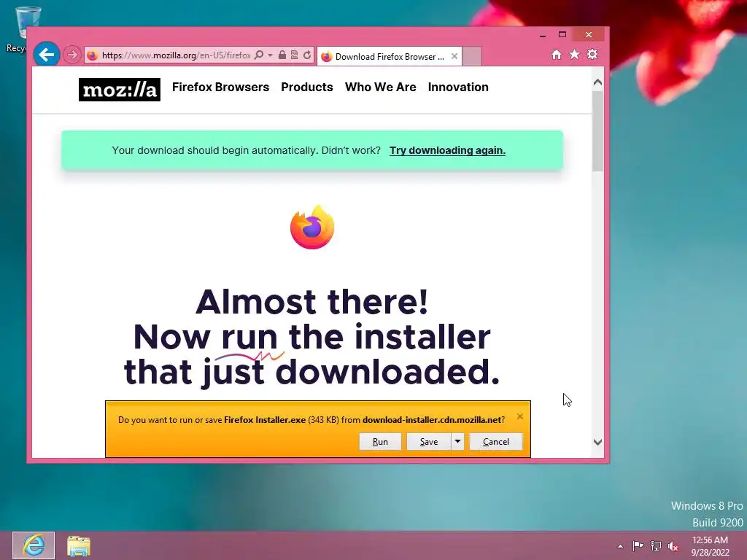Click the Forward navigation arrow

click(x=72, y=55)
